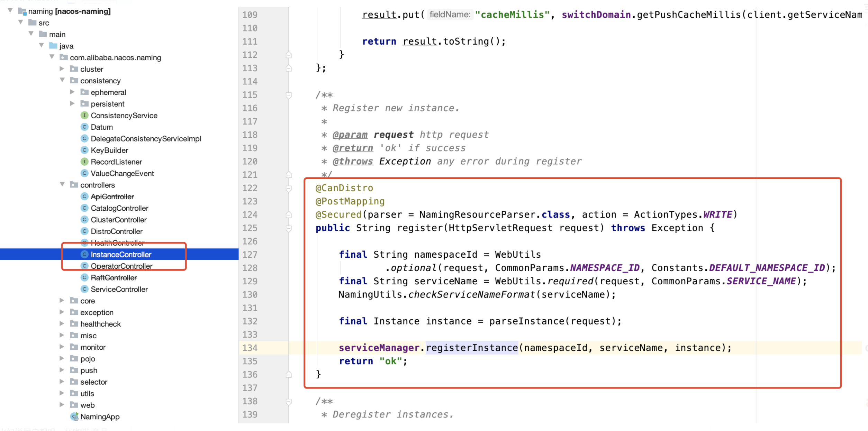Click the ConsistencyService interface icon

coord(84,115)
